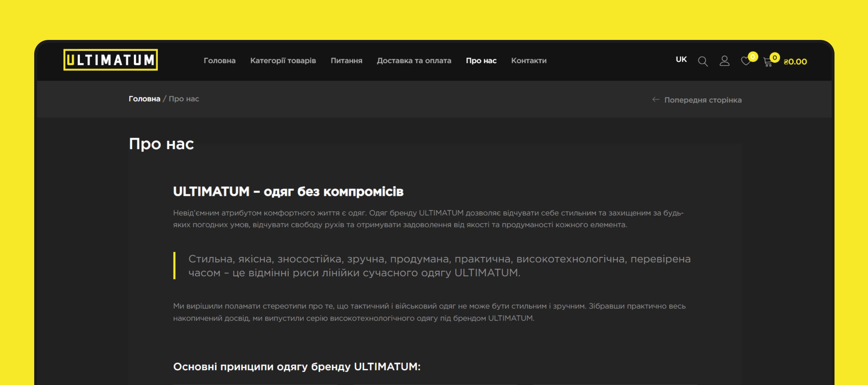Open the Питання menu item

(346, 61)
